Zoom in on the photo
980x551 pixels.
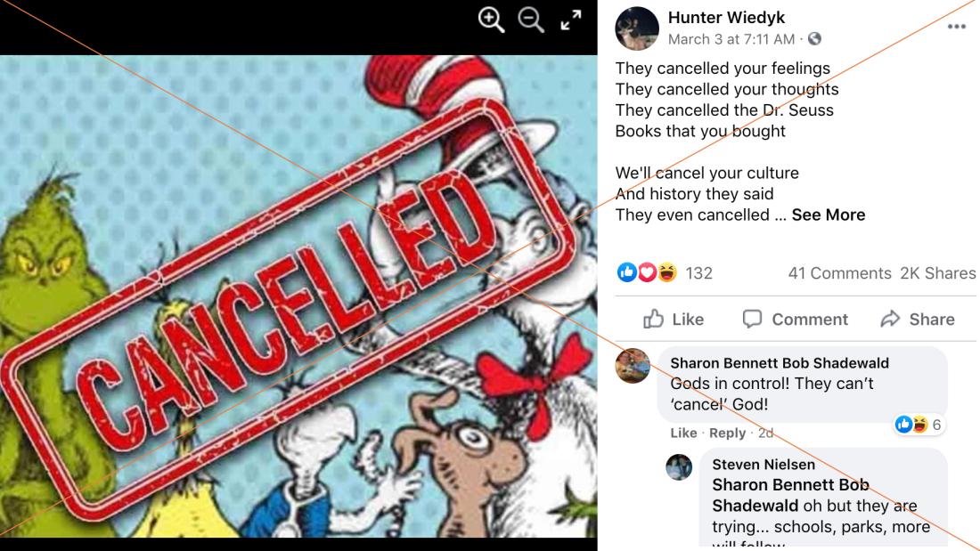click(491, 20)
